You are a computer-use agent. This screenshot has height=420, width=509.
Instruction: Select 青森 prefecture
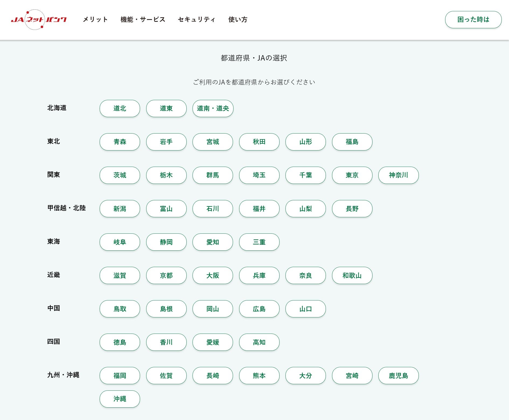point(120,142)
